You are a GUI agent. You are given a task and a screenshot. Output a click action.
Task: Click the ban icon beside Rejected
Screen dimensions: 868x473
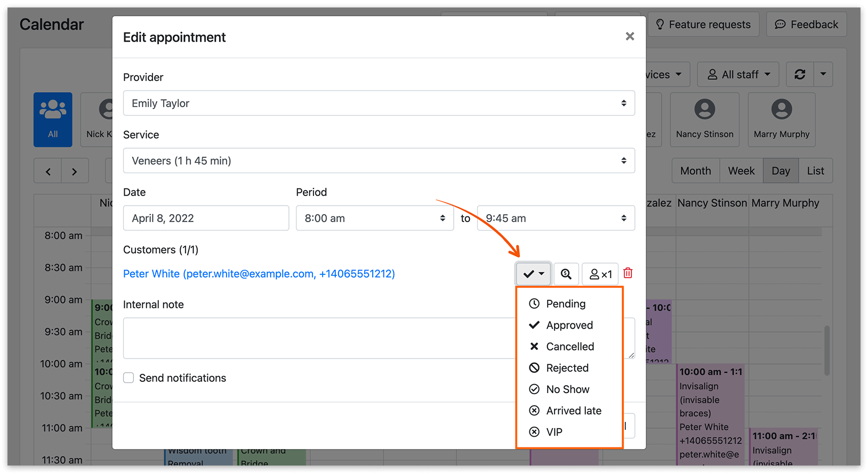[x=534, y=368]
